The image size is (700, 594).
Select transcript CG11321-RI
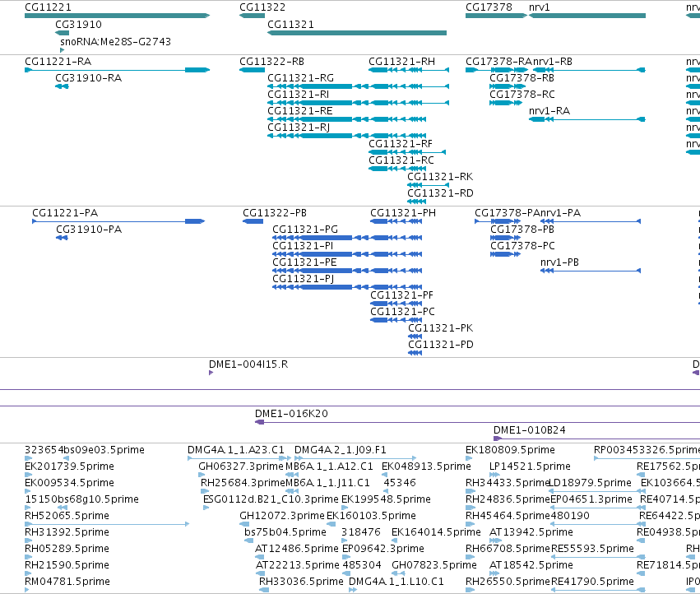pos(358,103)
